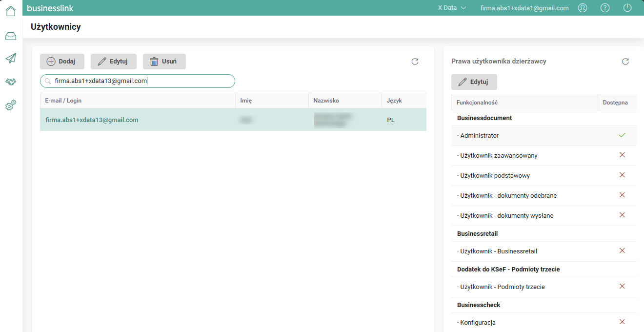Open the partners handshake icon
The height and width of the screenshot is (332, 644).
11,82
